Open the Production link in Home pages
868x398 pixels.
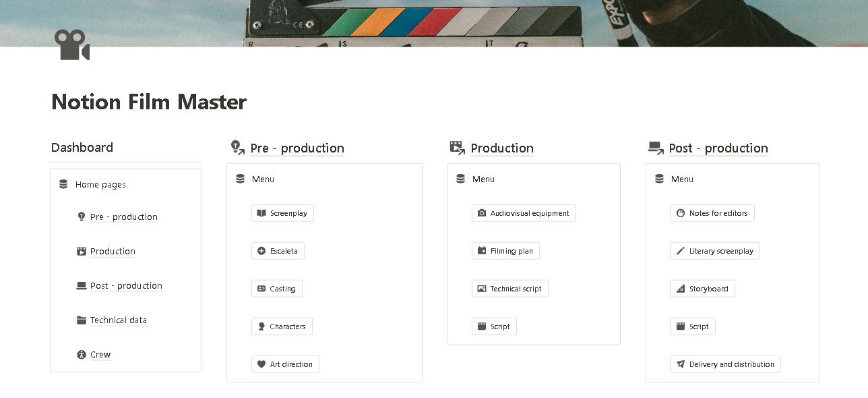click(113, 252)
